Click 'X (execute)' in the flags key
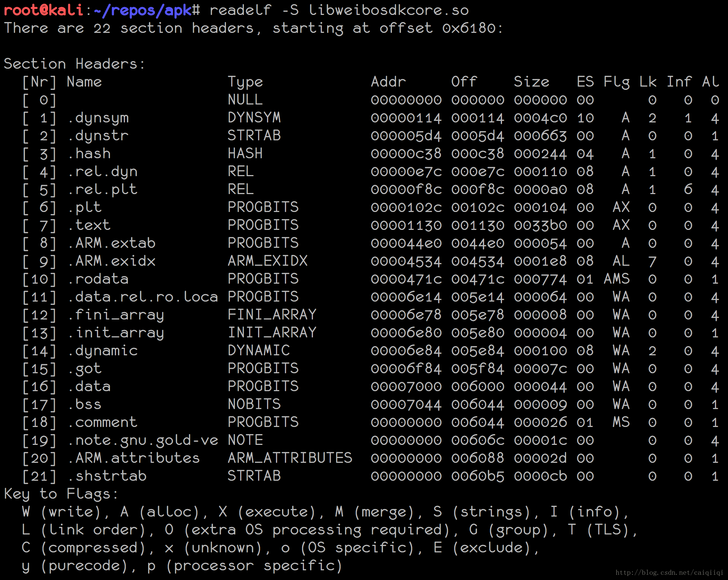Screen dimensions: 728x580 (268, 512)
